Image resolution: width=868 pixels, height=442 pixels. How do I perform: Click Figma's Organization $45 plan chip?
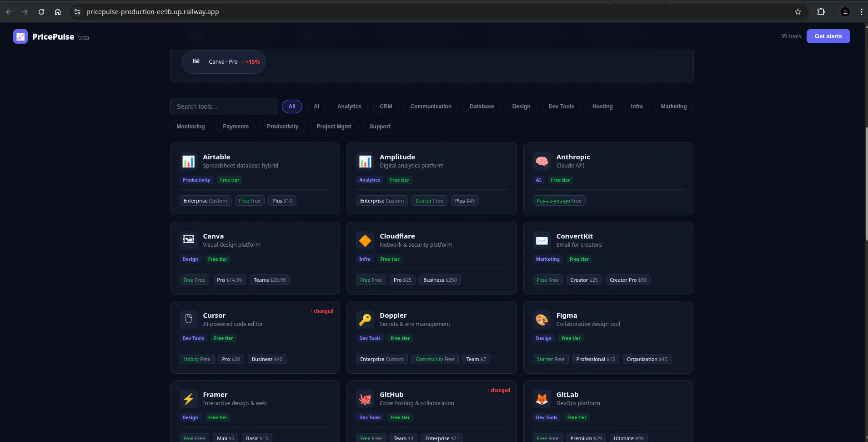(x=647, y=359)
